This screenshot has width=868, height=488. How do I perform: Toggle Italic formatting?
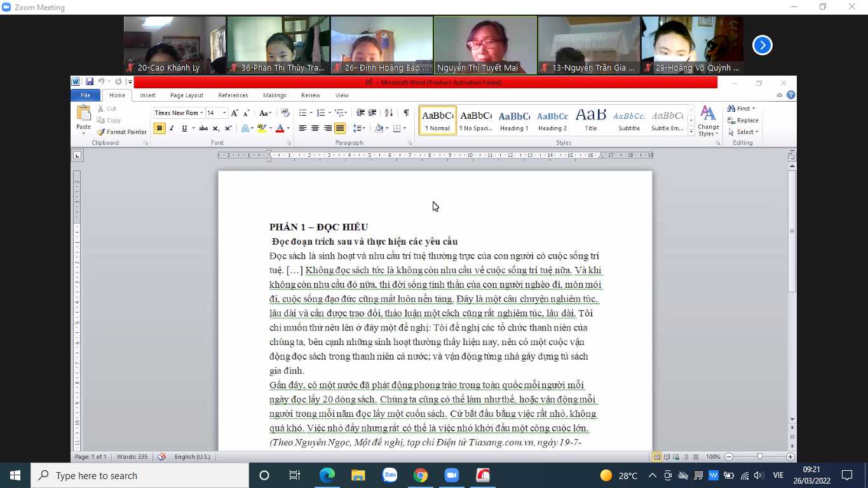point(172,128)
